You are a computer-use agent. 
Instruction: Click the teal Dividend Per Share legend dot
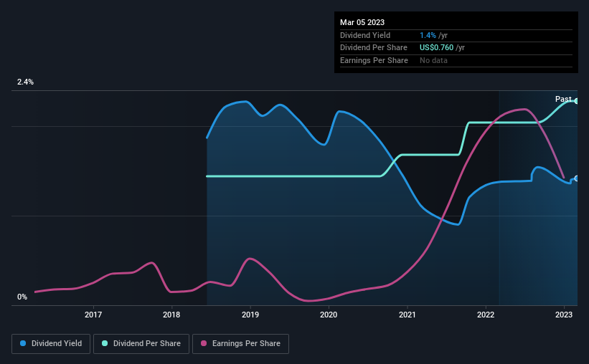coord(105,343)
